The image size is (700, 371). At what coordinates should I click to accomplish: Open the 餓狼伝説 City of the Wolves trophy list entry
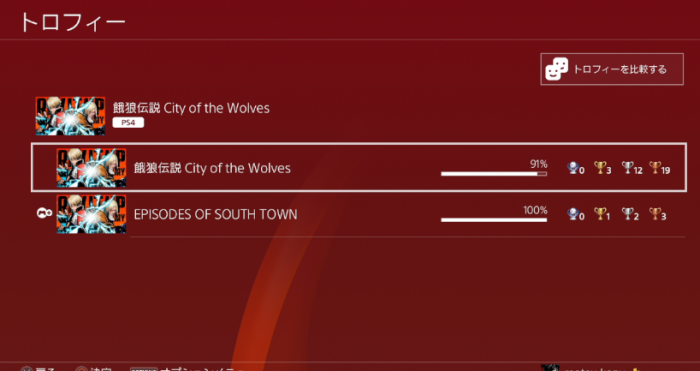359,167
